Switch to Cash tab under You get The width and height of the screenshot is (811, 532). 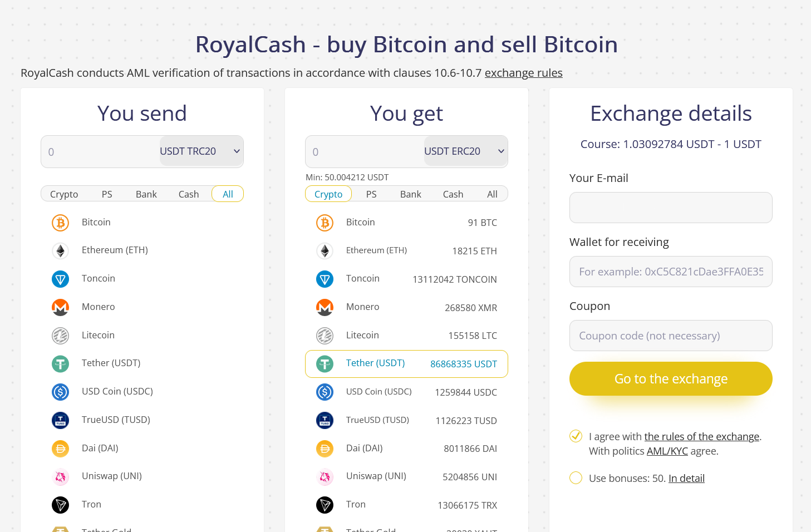(453, 194)
